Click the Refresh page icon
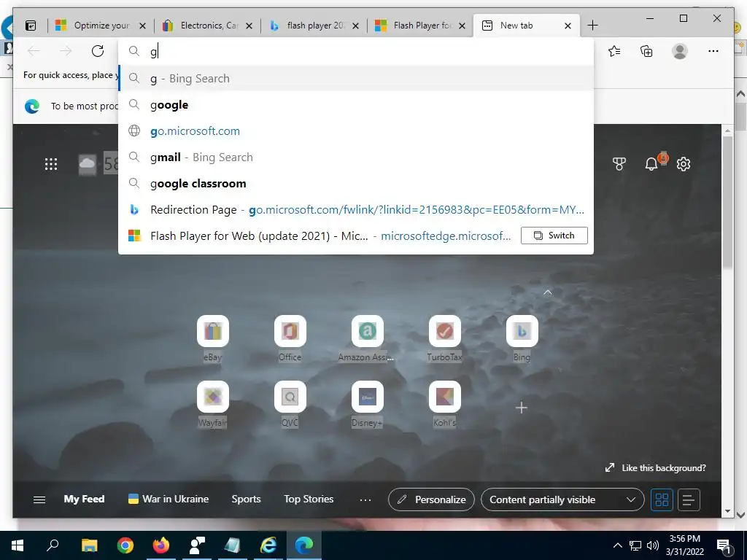747x560 pixels. coord(98,51)
